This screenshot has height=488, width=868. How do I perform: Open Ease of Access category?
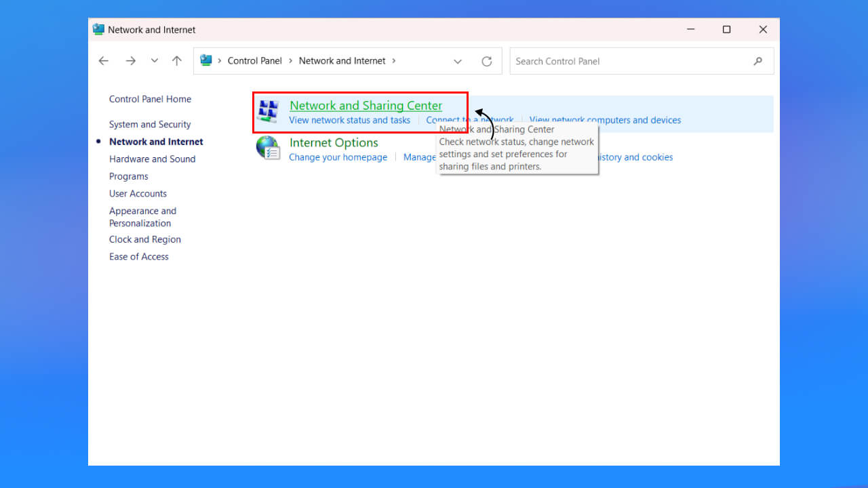[x=139, y=257]
